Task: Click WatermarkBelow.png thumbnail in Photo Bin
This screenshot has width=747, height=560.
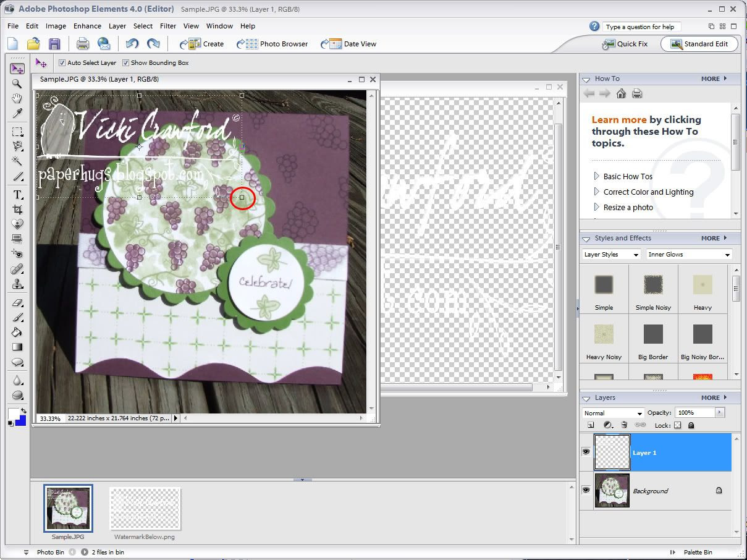Action: (x=145, y=508)
